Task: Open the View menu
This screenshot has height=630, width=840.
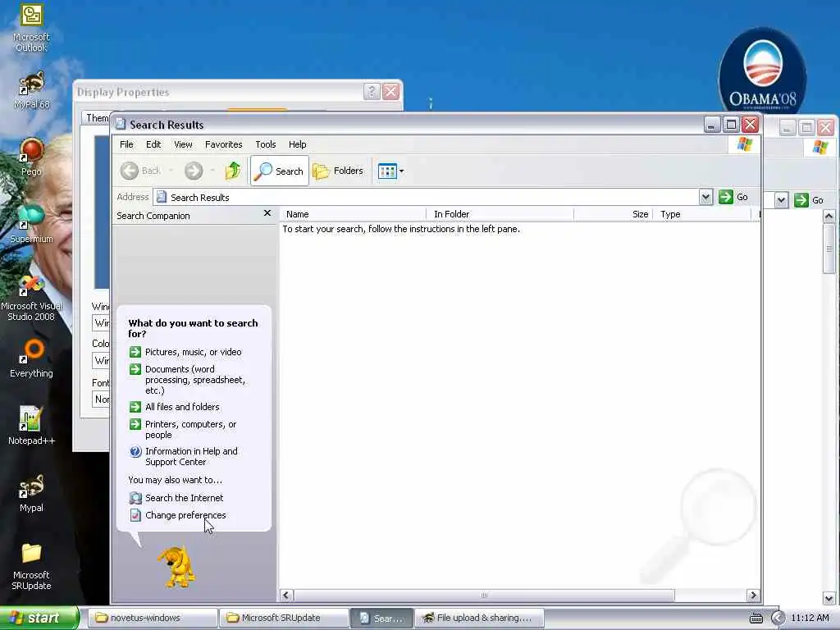Action: click(183, 144)
